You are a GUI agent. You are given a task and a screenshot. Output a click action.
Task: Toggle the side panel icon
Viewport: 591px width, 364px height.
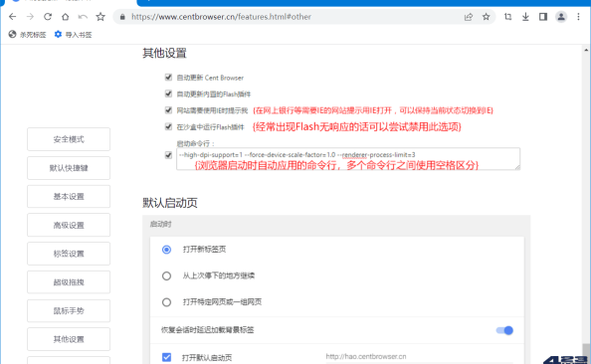543,17
